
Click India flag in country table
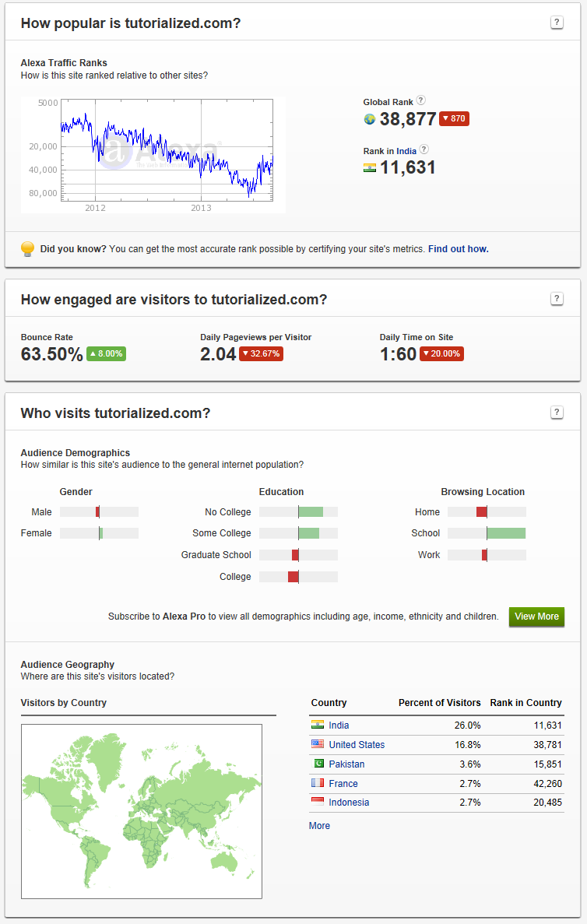click(x=318, y=725)
